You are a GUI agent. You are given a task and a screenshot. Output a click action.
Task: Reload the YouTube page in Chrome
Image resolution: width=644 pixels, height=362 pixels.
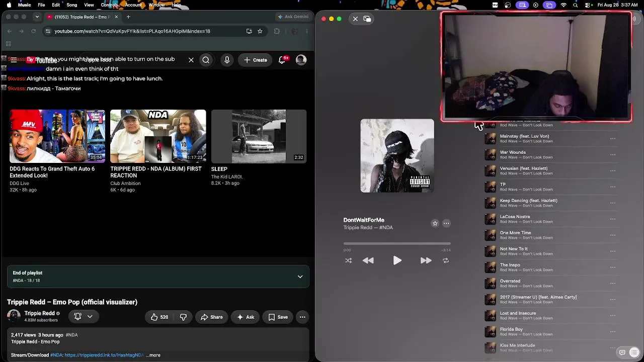tap(34, 31)
